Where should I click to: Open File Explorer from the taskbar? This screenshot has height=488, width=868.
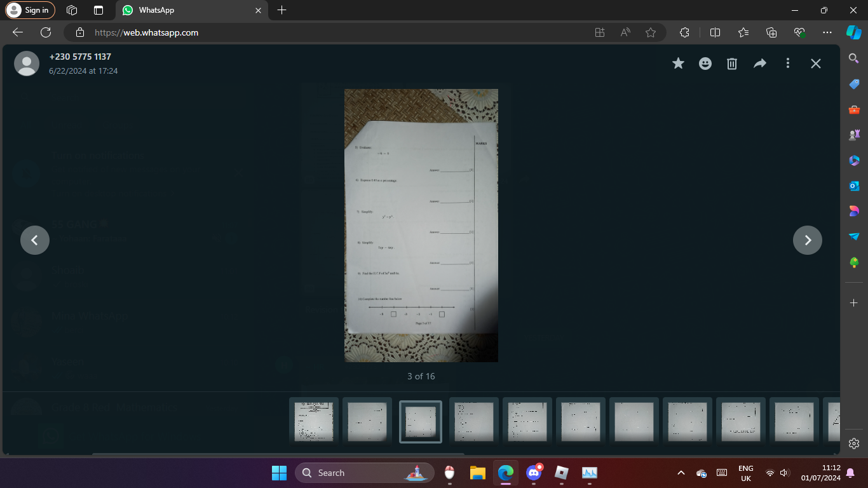point(478,473)
